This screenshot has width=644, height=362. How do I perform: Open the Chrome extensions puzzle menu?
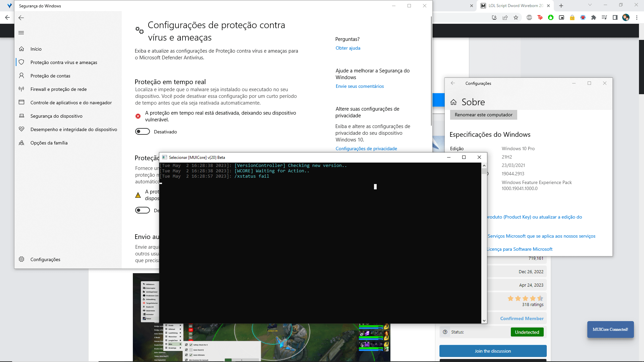(594, 17)
